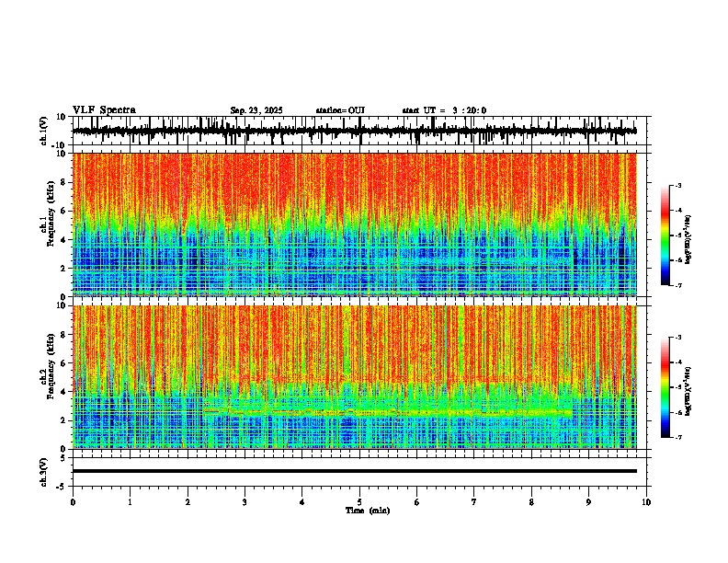The width and height of the screenshot is (728, 563).
Task: Click the log(PSD) label beside ch.2 color bar
Action: (x=688, y=391)
